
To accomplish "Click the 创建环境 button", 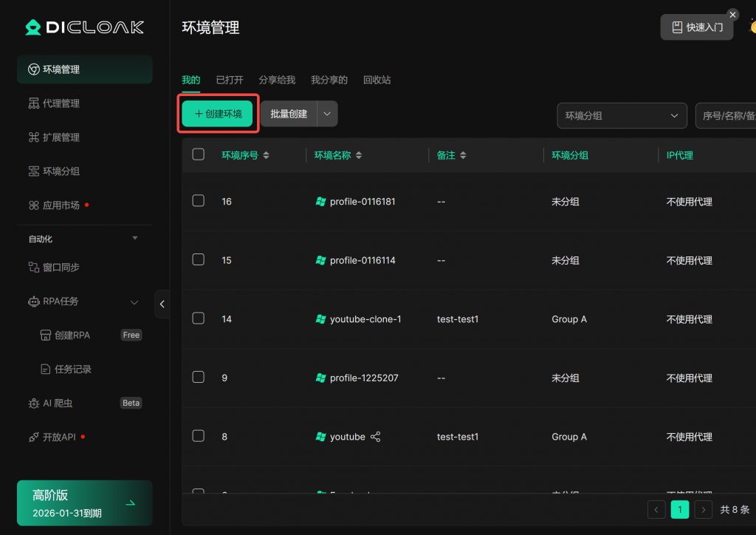I will tap(218, 114).
